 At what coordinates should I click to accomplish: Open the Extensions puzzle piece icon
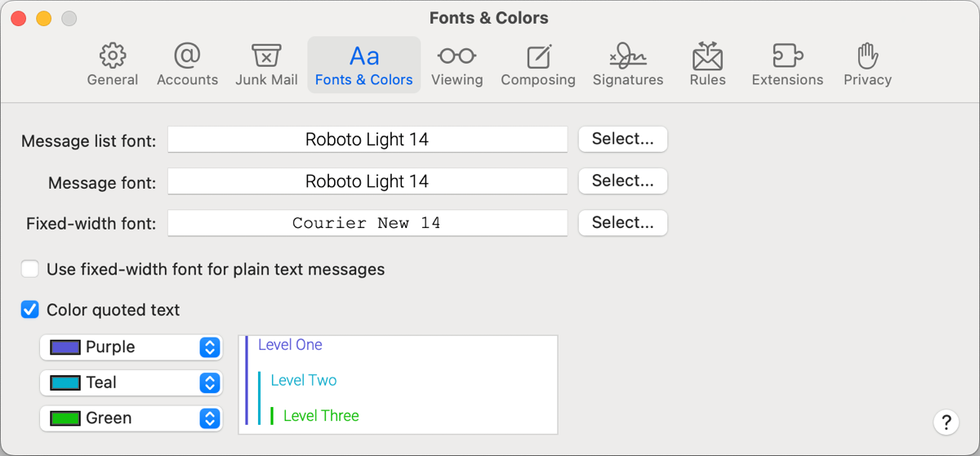(787, 56)
